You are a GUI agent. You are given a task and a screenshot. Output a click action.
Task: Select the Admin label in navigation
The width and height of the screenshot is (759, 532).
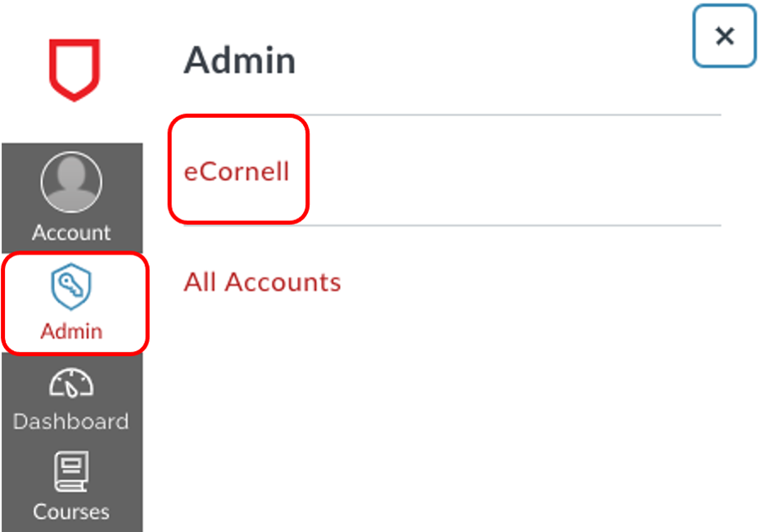(71, 331)
